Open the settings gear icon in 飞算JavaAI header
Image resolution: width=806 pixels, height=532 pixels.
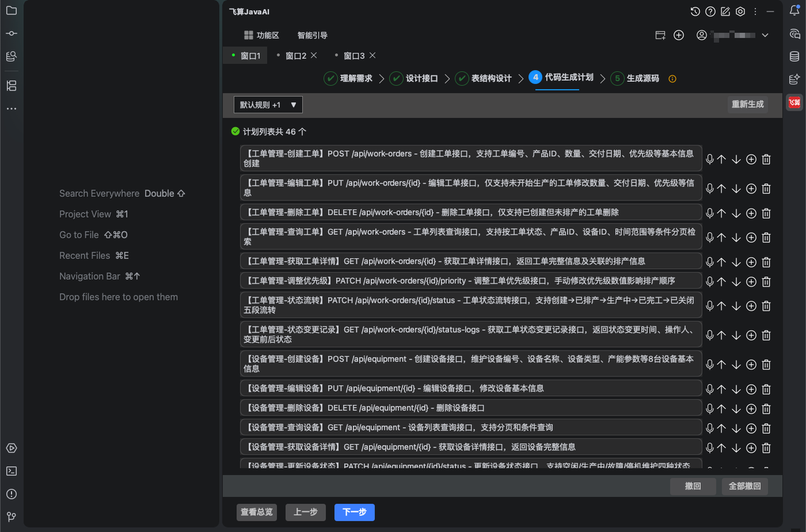741,11
